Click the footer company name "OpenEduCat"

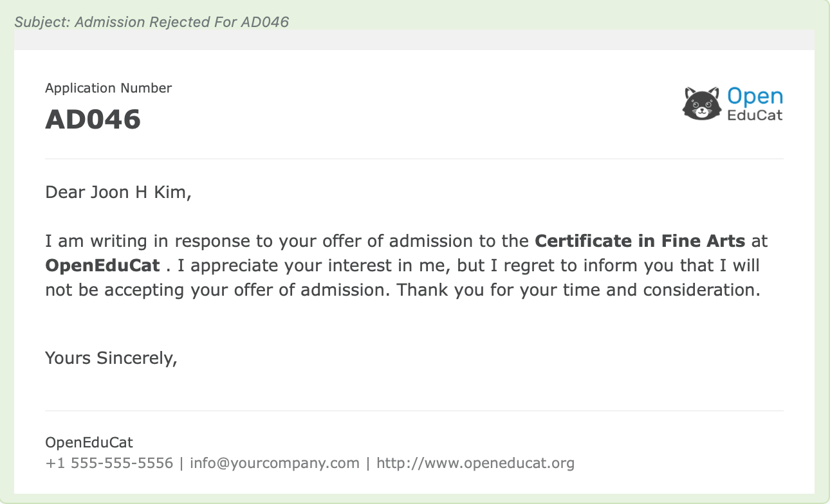(x=89, y=442)
